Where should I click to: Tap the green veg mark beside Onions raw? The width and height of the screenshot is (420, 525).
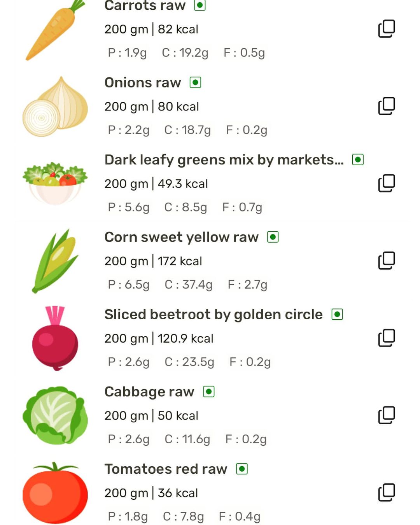tap(195, 82)
